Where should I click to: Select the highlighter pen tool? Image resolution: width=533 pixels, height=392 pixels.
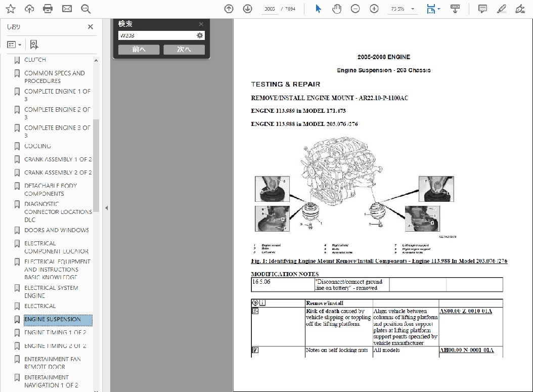[x=501, y=9]
